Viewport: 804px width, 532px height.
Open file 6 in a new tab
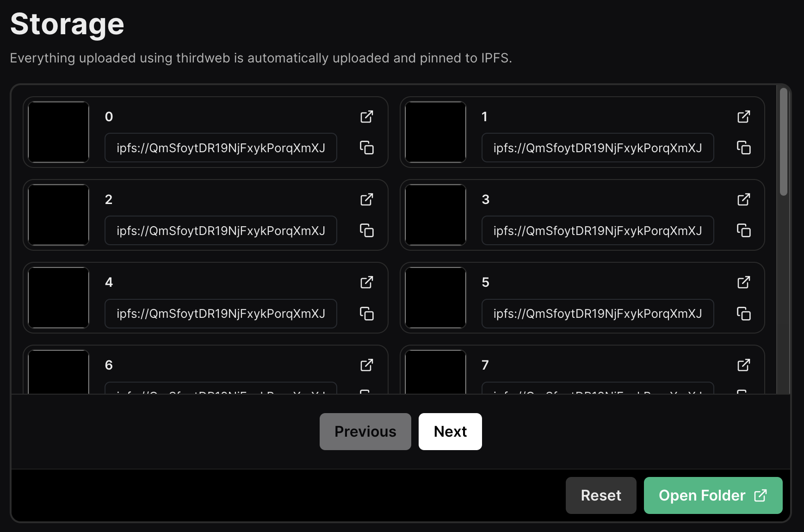[367, 365]
